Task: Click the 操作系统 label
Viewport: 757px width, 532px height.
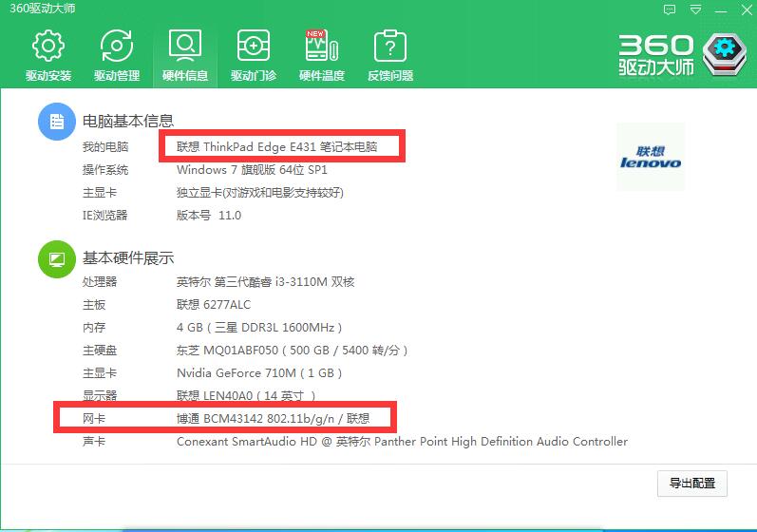Action: (105, 170)
